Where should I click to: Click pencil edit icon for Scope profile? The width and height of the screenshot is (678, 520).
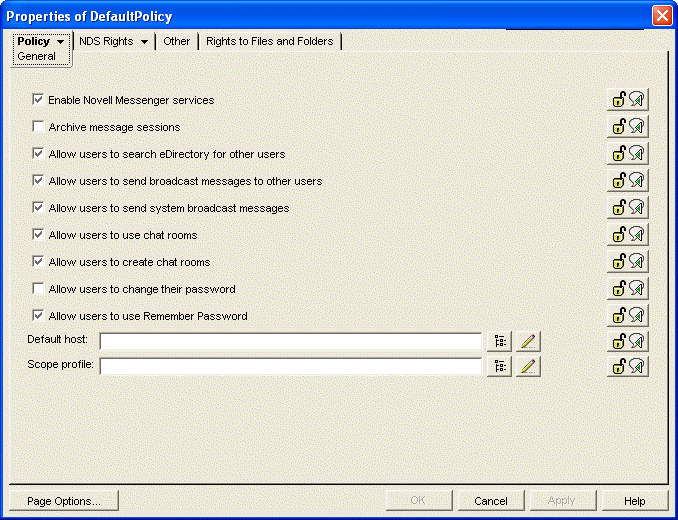pyautogui.click(x=528, y=367)
